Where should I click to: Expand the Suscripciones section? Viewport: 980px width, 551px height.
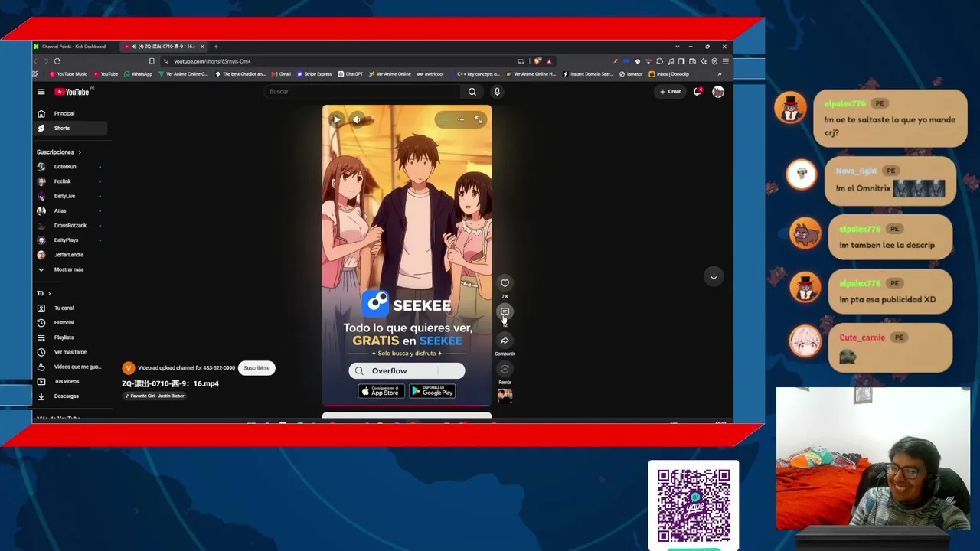[59, 152]
